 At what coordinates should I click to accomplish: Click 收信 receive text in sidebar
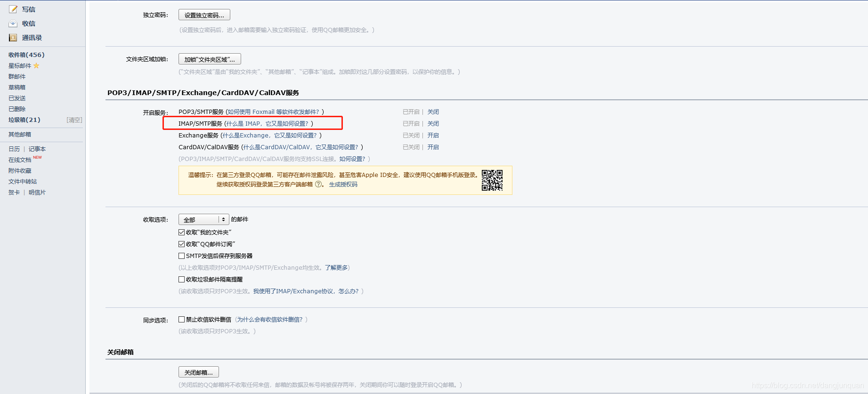29,24
